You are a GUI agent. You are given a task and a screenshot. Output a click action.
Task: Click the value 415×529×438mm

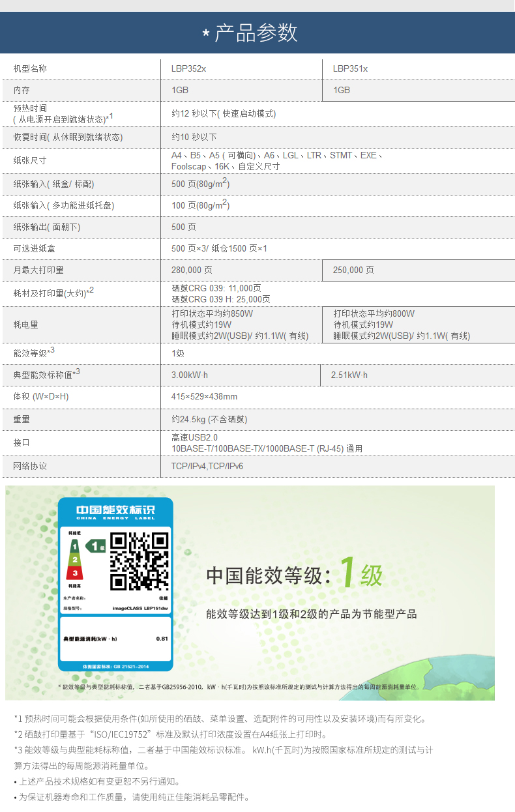pos(205,396)
